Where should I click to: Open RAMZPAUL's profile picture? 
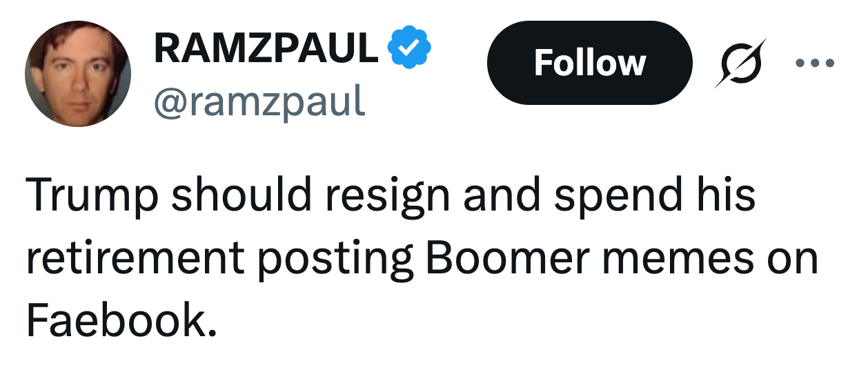pyautogui.click(x=78, y=74)
